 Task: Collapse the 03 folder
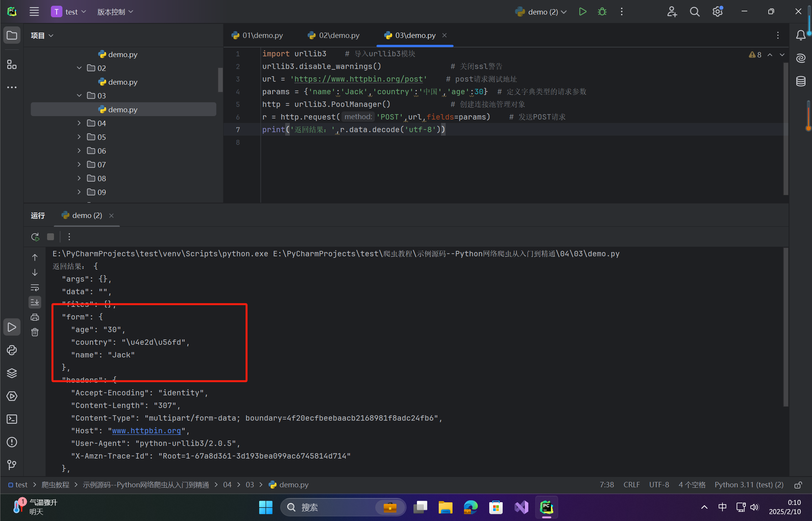79,95
